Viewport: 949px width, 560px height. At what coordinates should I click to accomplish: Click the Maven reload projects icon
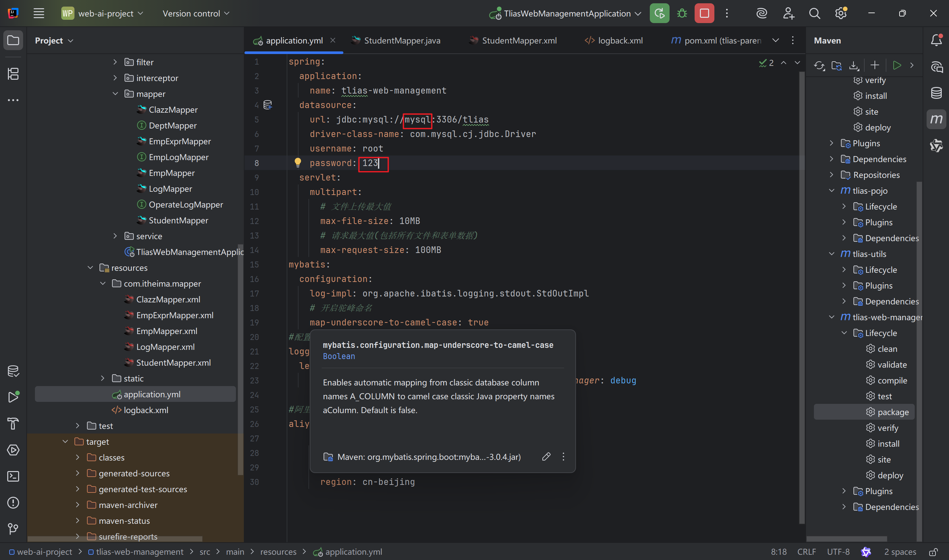tap(819, 65)
